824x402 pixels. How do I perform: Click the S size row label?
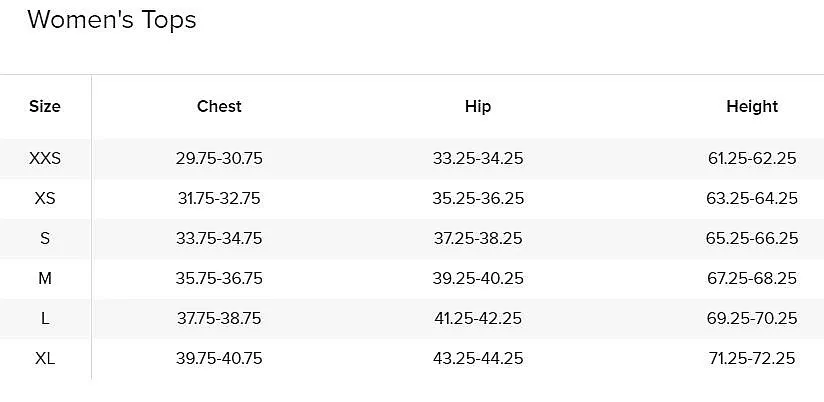45,238
